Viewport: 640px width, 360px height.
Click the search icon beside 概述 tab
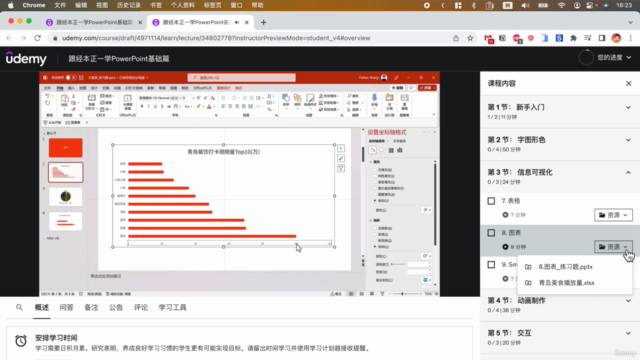click(x=19, y=307)
